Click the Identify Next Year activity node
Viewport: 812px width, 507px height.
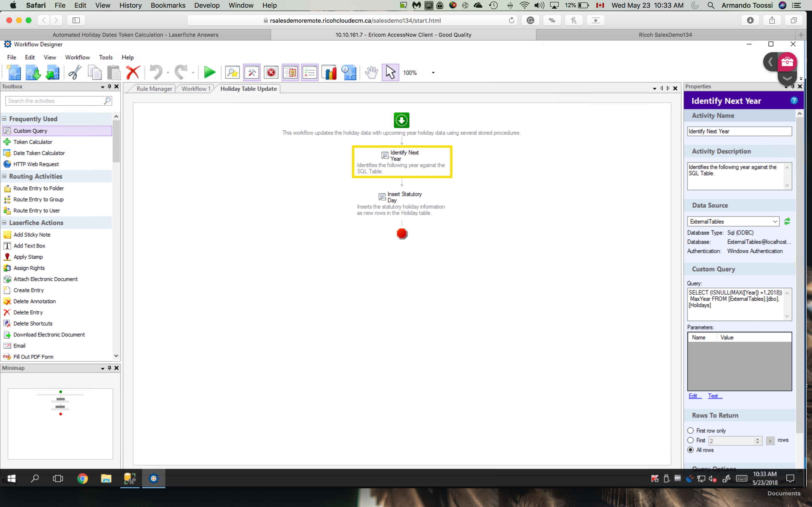click(402, 161)
